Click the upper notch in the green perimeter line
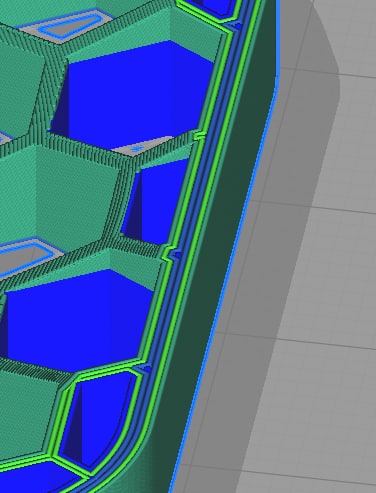The image size is (376, 493). [x=199, y=135]
